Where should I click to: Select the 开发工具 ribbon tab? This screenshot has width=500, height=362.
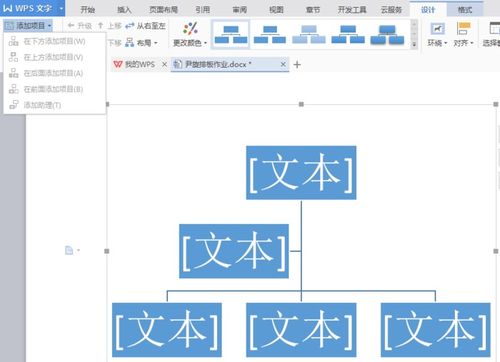click(x=352, y=10)
